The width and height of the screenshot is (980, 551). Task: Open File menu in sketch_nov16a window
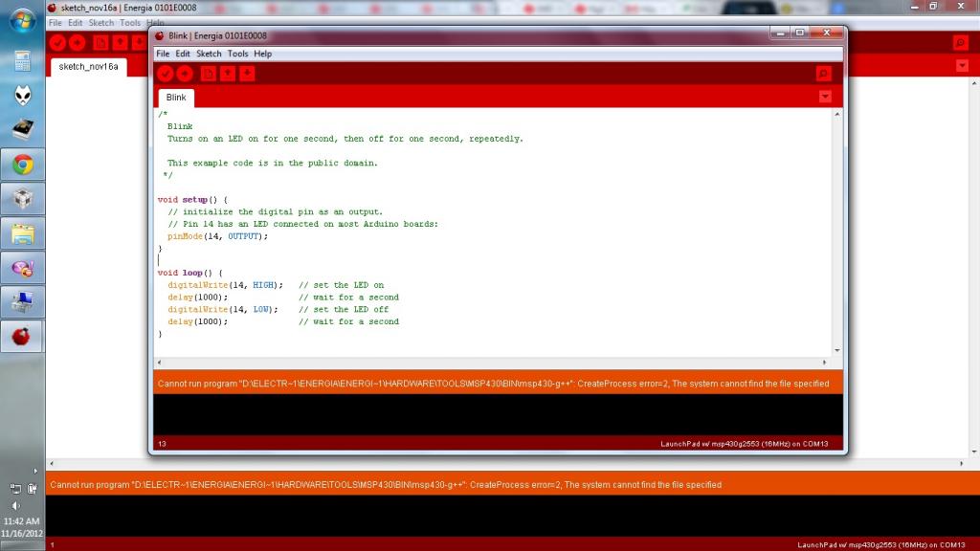(x=55, y=23)
